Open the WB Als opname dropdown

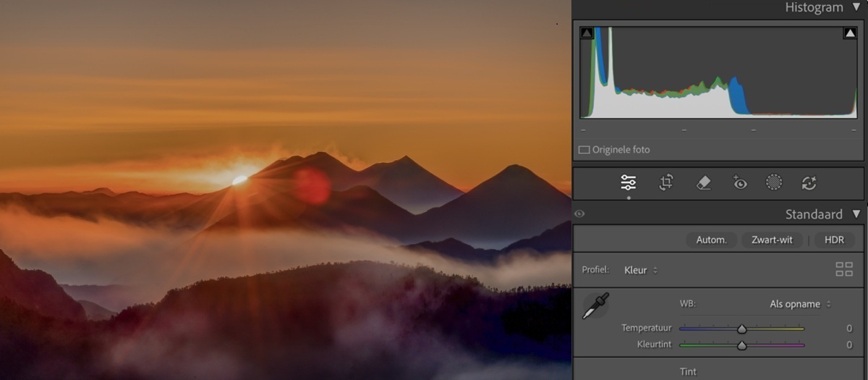pyautogui.click(x=800, y=304)
